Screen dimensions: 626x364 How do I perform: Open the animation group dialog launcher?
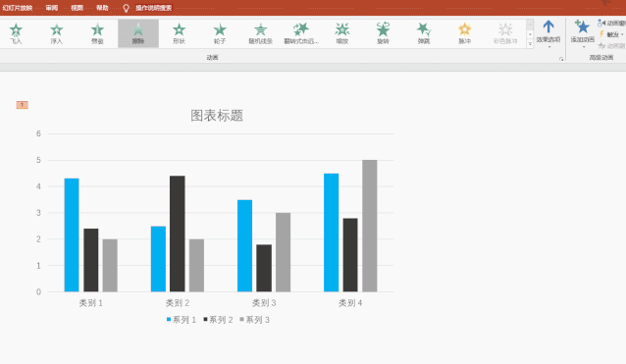click(x=561, y=59)
